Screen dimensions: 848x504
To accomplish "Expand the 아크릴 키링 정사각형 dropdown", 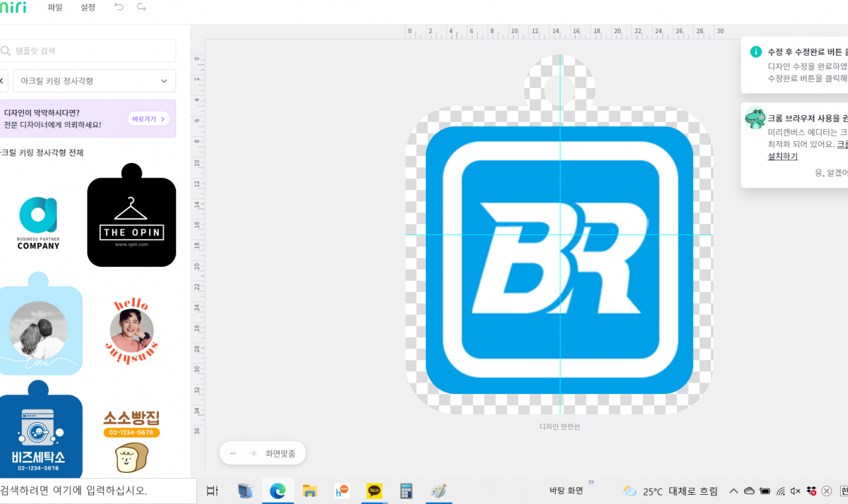I will tap(95, 81).
